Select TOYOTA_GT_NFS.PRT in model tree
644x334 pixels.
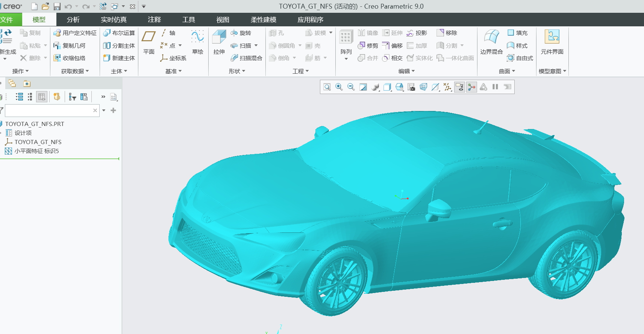35,124
